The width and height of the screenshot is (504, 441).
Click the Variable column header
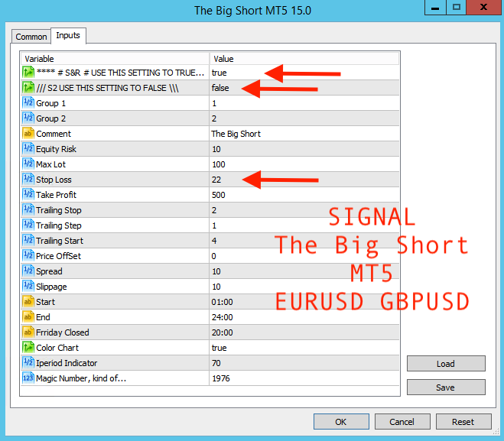[115, 59]
